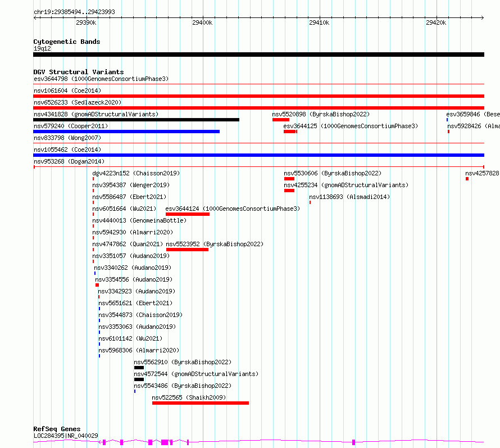This screenshot has width=500, height=448.
Task: Click the 29400k ruler tick label
Action: [202, 22]
